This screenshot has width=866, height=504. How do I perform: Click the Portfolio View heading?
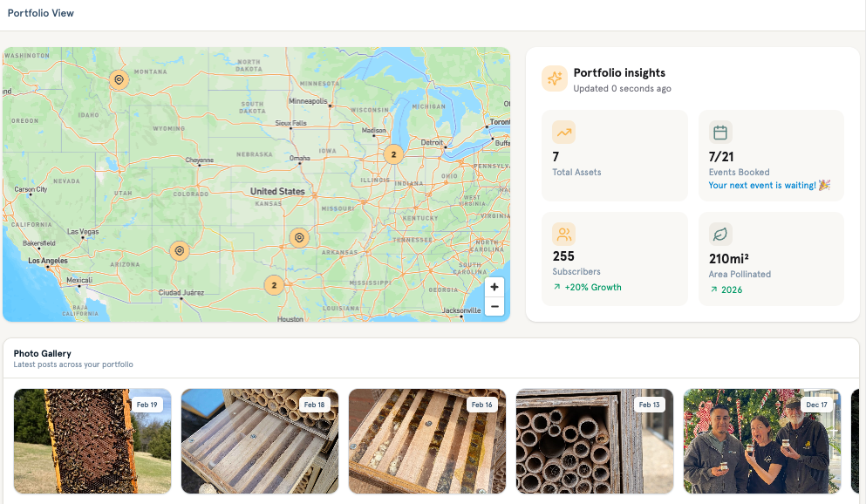click(x=40, y=13)
